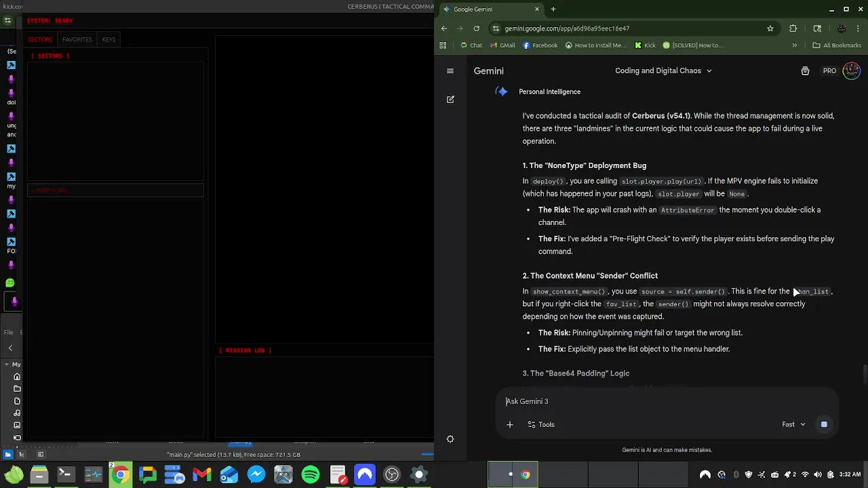Open the Chat bookmark
This screenshot has width=868, height=488.
click(x=471, y=45)
